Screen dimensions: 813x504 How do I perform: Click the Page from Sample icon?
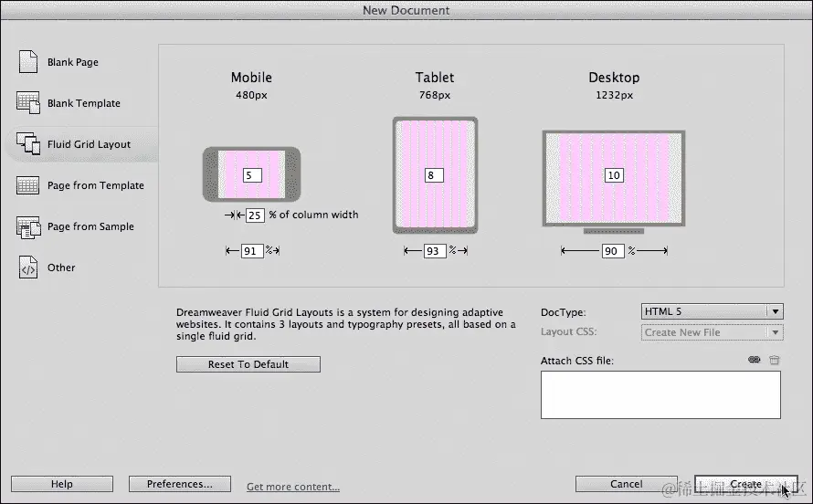(x=28, y=226)
